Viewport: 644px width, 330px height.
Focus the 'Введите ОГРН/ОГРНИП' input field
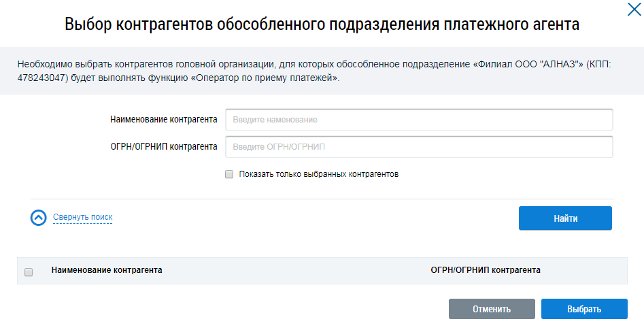419,146
